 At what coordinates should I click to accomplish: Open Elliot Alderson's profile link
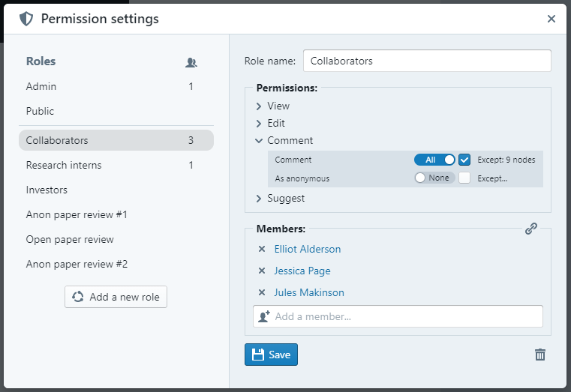pos(308,249)
